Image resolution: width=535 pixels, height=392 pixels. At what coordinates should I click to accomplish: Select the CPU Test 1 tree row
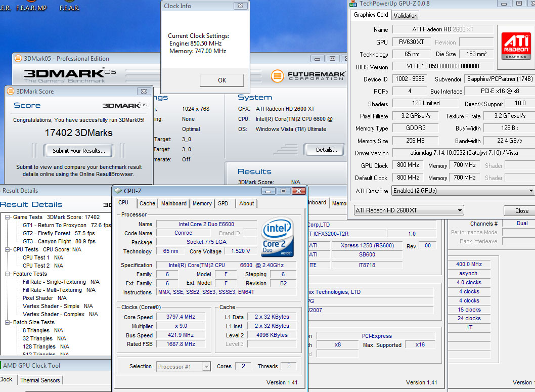point(43,257)
